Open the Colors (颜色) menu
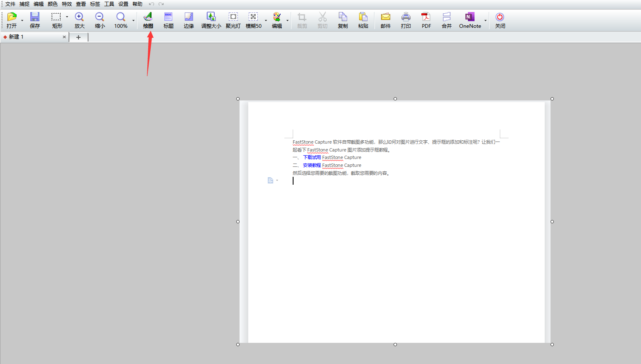Image resolution: width=641 pixels, height=364 pixels. [x=53, y=4]
